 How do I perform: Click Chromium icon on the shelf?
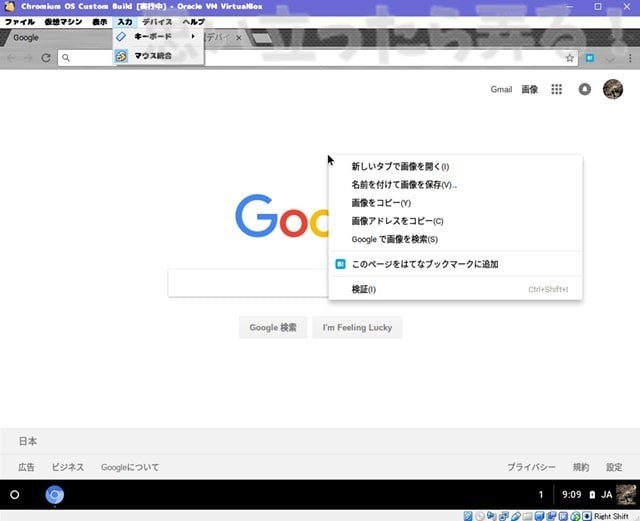tap(54, 495)
